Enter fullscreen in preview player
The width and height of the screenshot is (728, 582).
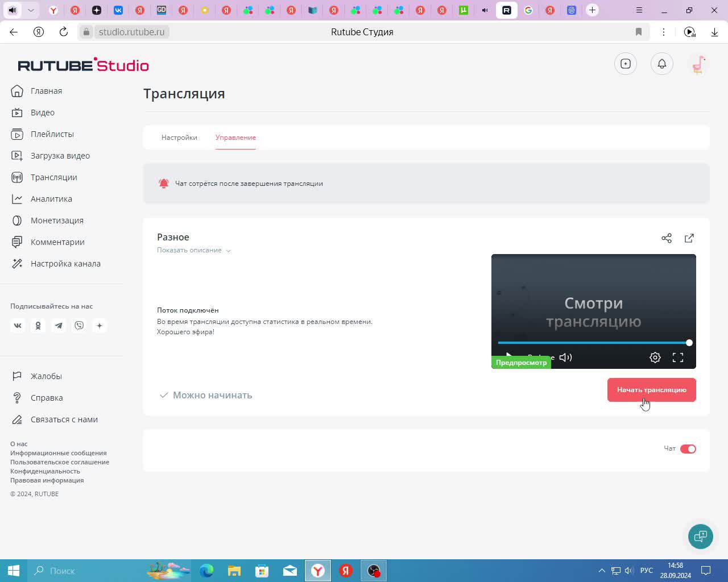(678, 357)
